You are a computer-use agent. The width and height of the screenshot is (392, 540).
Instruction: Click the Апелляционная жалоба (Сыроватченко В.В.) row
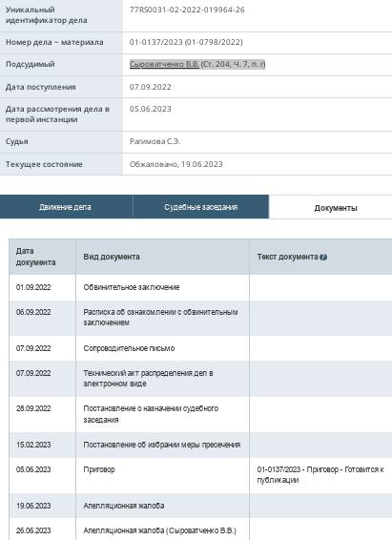pyautogui.click(x=200, y=530)
